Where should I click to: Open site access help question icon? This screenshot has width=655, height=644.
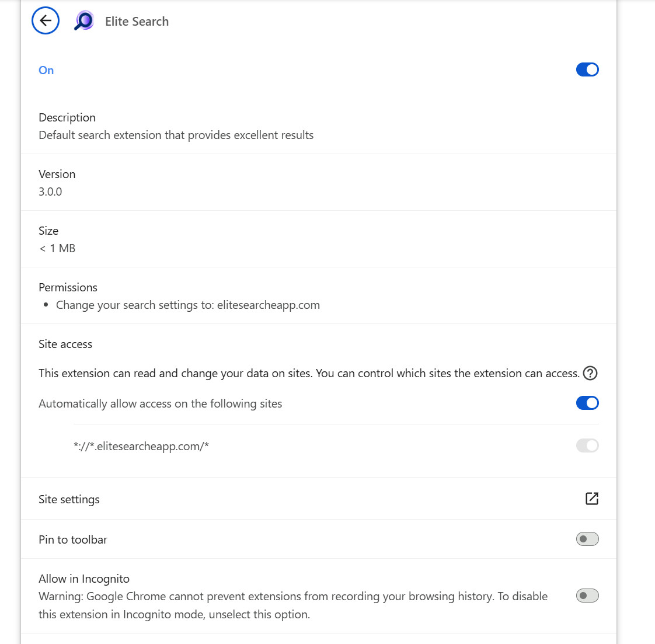tap(590, 373)
